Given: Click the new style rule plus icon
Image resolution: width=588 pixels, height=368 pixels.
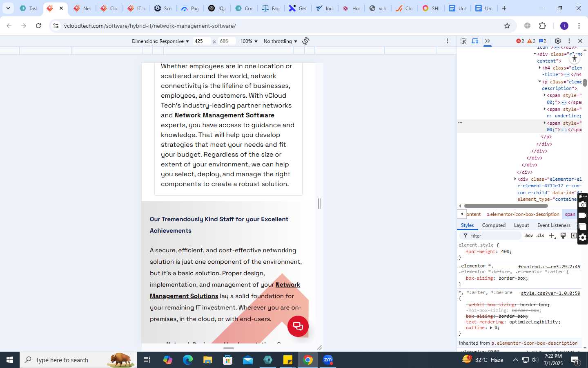Looking at the screenshot, I should 552,236.
